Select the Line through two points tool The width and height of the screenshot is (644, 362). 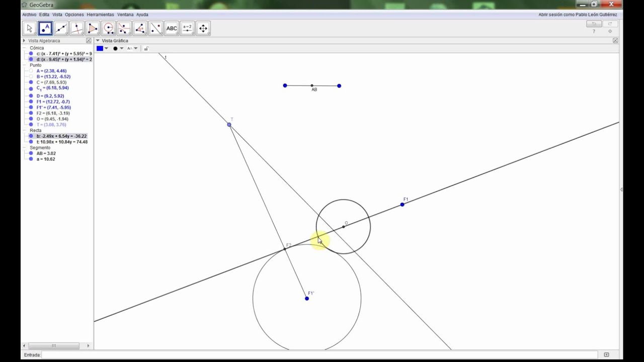[61, 28]
